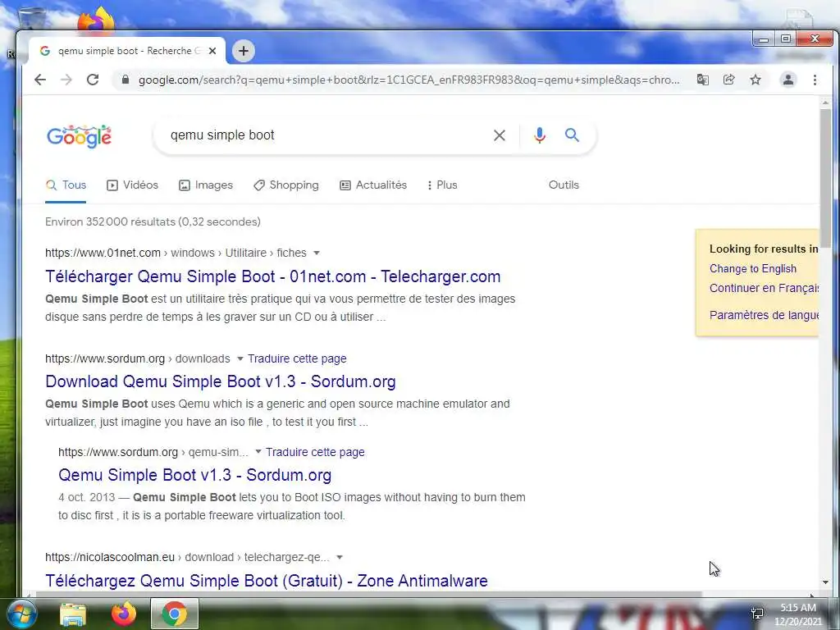Expand dropdown arrow beside sordum.org qemu-sim
Viewport: 840px width, 630px height.
pos(258,452)
